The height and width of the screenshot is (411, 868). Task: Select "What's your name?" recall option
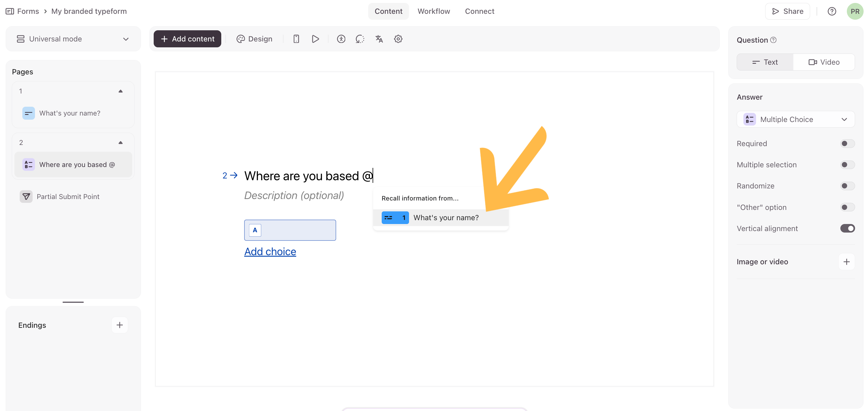click(x=445, y=218)
